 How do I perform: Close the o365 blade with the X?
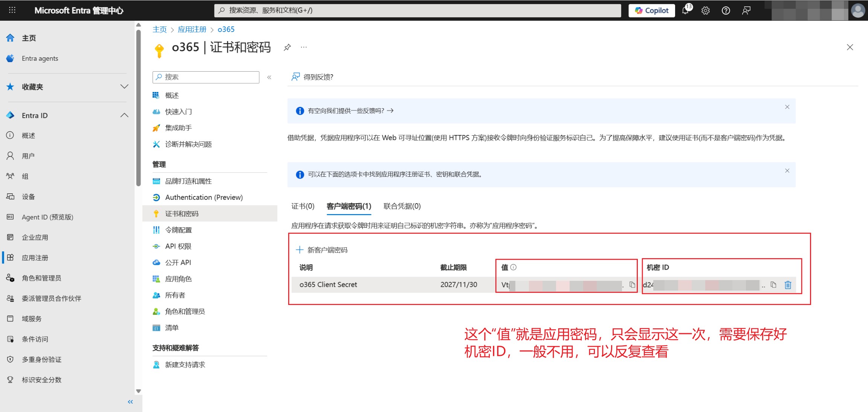850,47
